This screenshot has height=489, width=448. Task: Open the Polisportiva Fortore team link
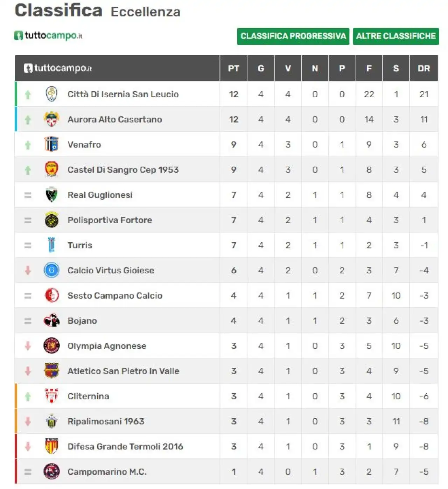[110, 220]
